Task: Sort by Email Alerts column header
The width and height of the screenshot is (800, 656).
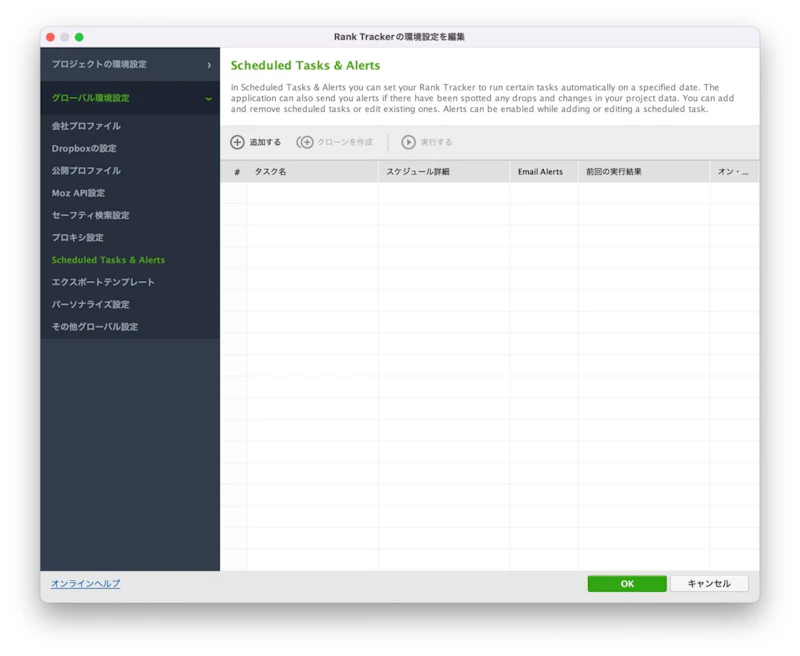Action: point(543,172)
